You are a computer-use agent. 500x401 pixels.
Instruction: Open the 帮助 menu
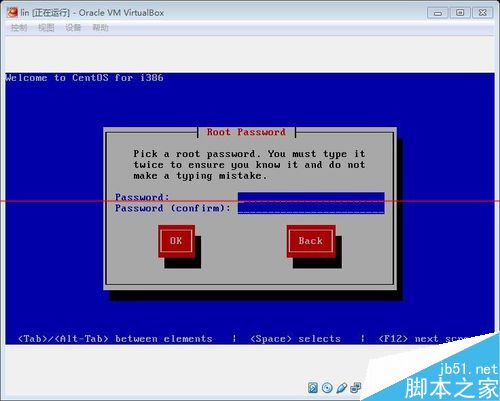pyautogui.click(x=100, y=28)
